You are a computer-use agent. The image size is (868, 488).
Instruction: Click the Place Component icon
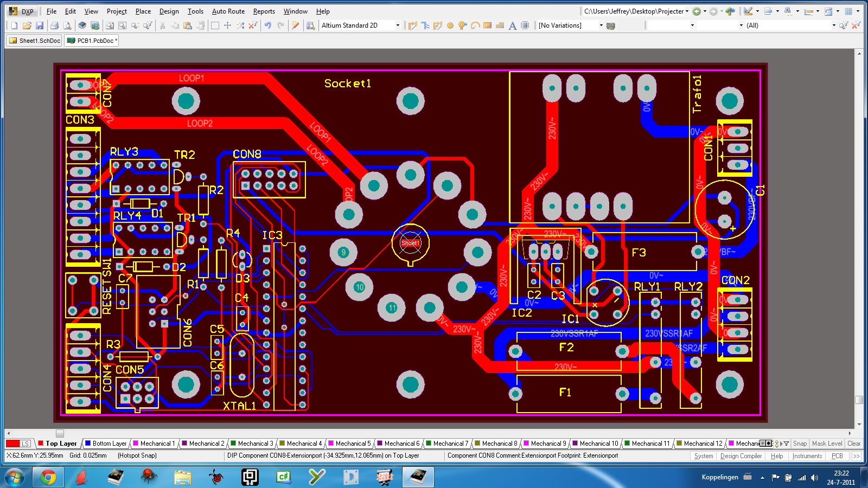(x=525, y=25)
